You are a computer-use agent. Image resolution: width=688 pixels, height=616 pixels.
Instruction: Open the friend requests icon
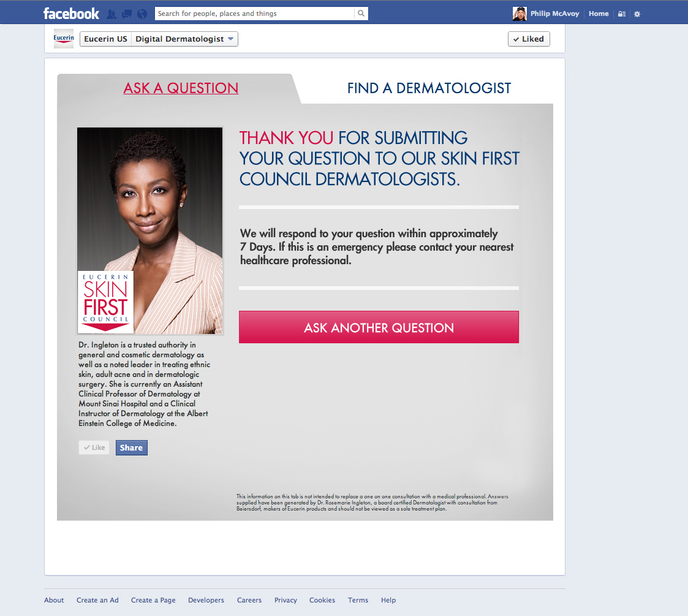tap(112, 14)
